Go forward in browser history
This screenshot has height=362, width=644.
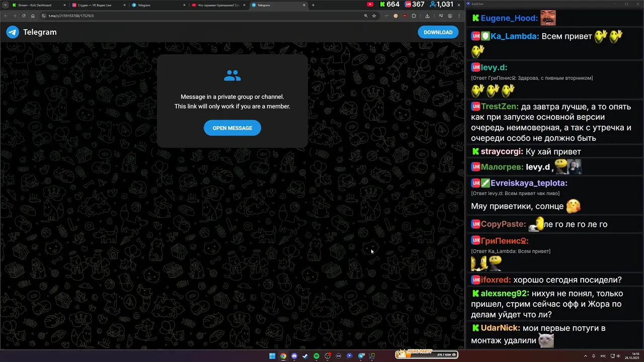pos(15,16)
